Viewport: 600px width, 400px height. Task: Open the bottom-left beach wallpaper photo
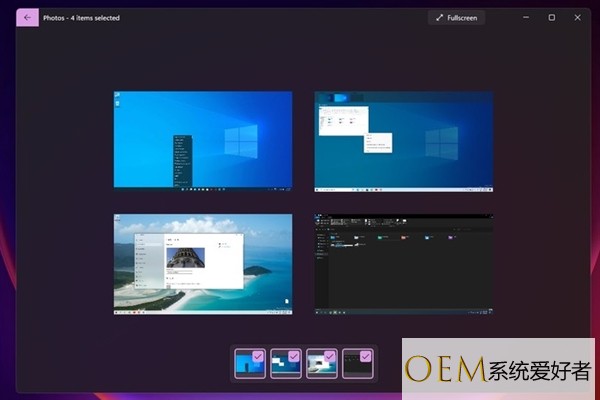[203, 263]
